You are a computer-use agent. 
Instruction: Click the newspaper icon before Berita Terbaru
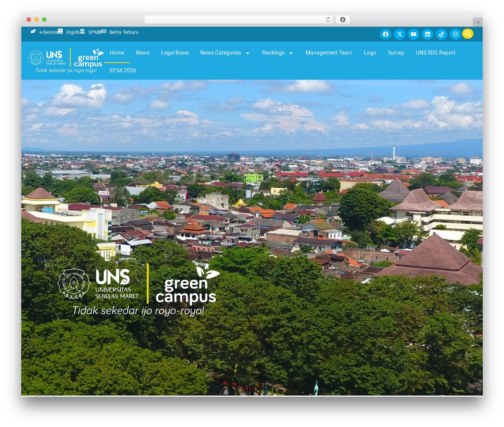pyautogui.click(x=104, y=31)
